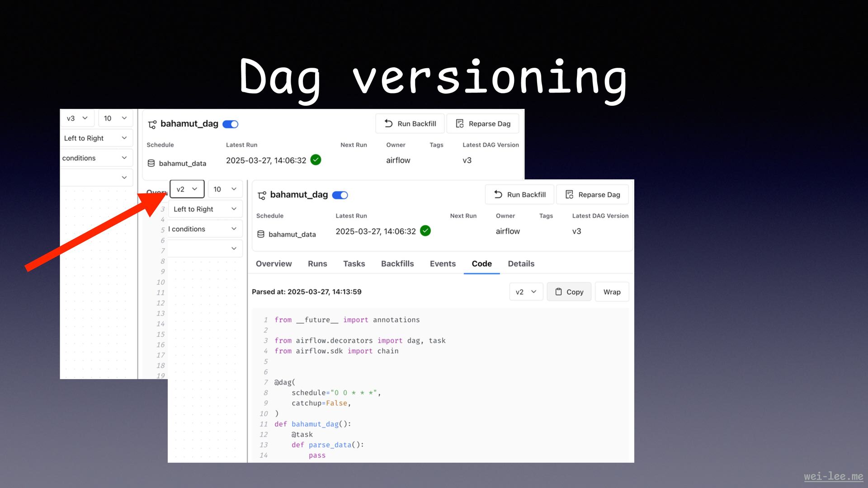Viewport: 868px width, 488px height.
Task: Open the highlighted v2 version dropdown
Action: click(187, 189)
